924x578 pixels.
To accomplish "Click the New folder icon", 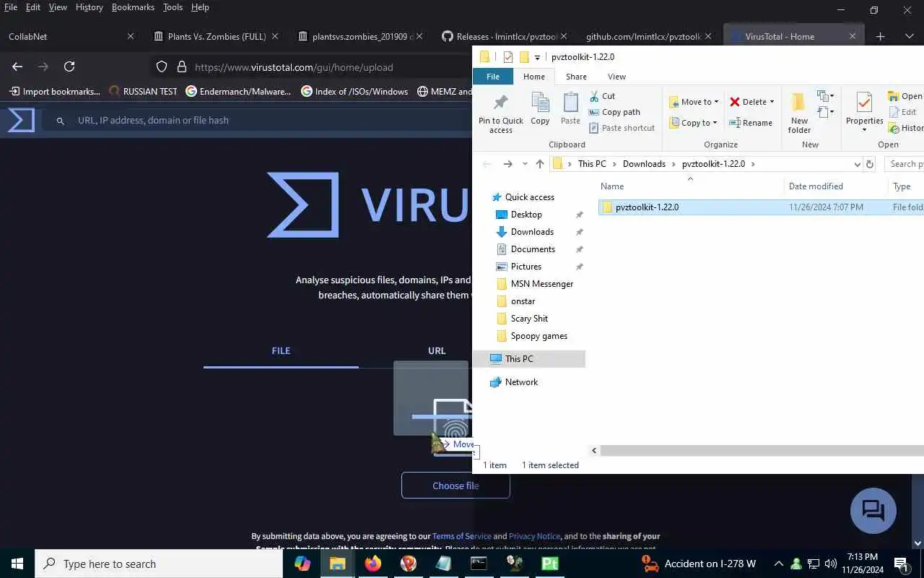I will click(799, 113).
